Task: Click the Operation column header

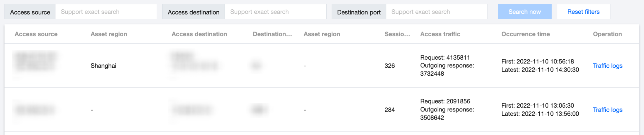Action: (x=607, y=34)
